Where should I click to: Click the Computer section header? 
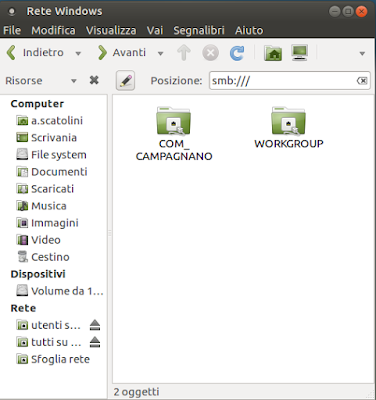pos(37,104)
